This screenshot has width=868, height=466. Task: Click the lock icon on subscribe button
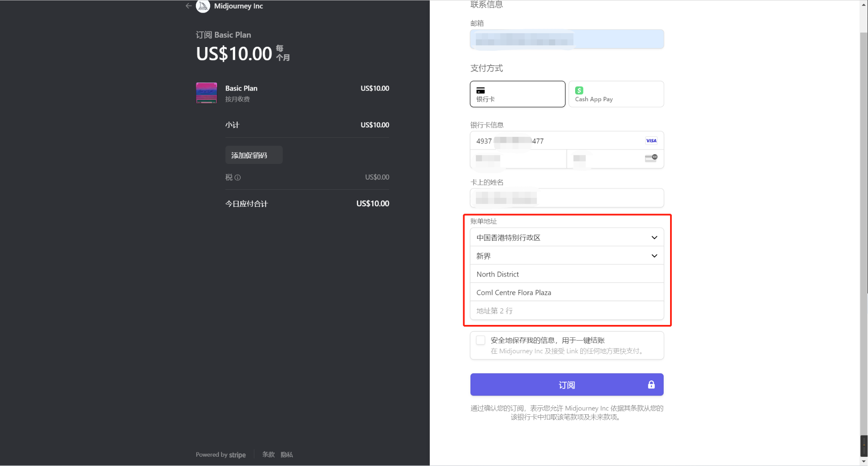tap(651, 385)
